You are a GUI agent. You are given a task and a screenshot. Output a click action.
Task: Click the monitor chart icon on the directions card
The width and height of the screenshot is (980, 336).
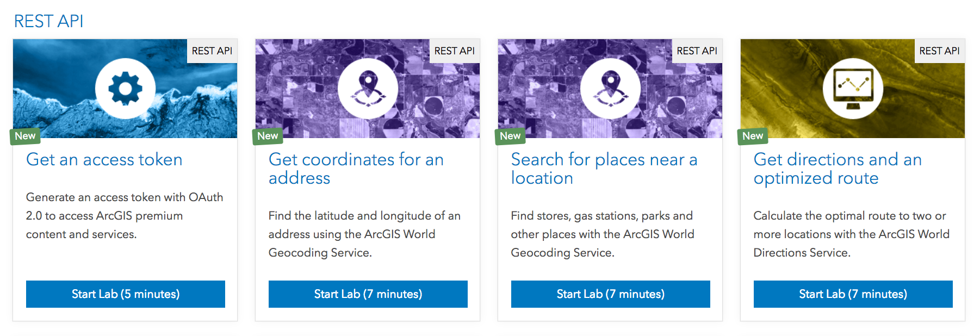(x=853, y=89)
